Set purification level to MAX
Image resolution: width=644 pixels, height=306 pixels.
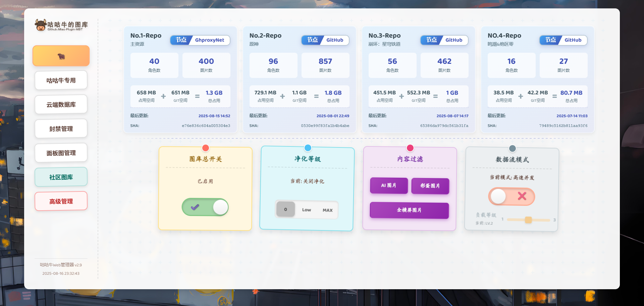328,210
